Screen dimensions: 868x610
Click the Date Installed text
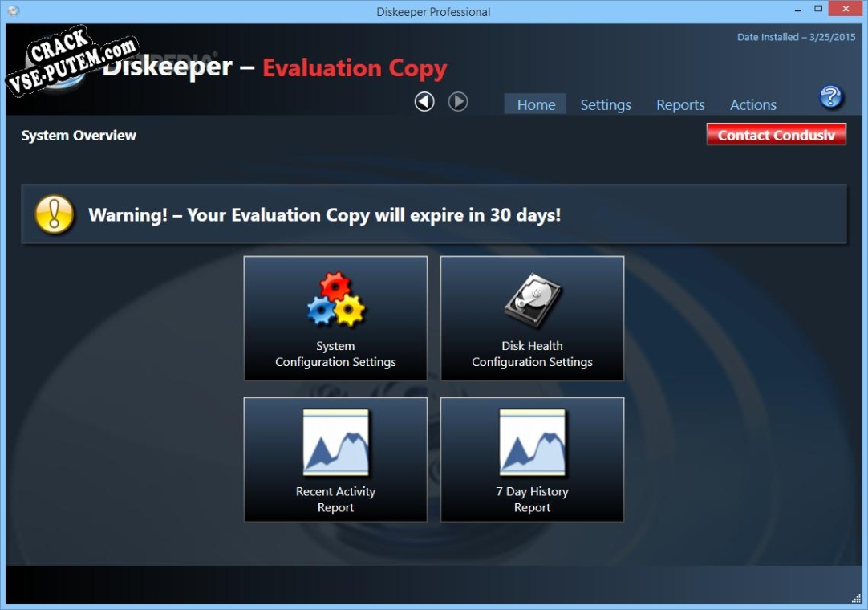pyautogui.click(x=796, y=37)
